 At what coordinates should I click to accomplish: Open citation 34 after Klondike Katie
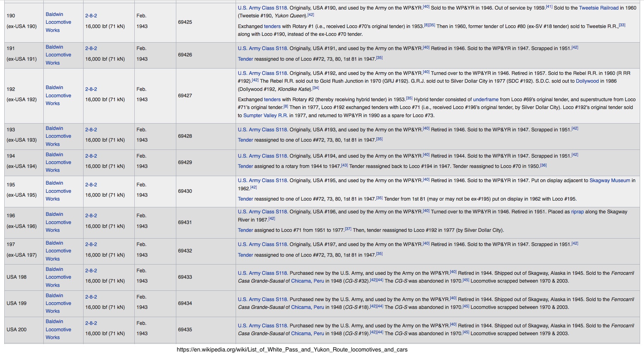(316, 88)
